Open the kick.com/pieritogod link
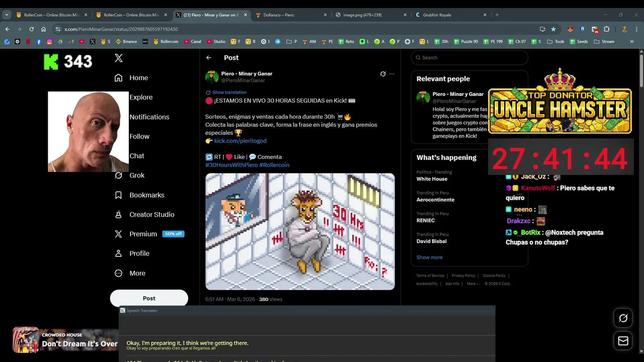The image size is (644, 362). click(x=240, y=141)
